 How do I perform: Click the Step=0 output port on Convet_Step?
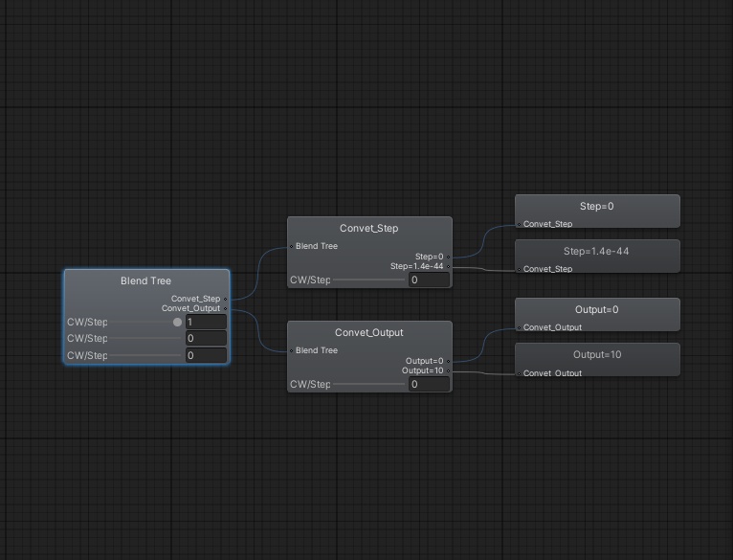pyautogui.click(x=448, y=257)
